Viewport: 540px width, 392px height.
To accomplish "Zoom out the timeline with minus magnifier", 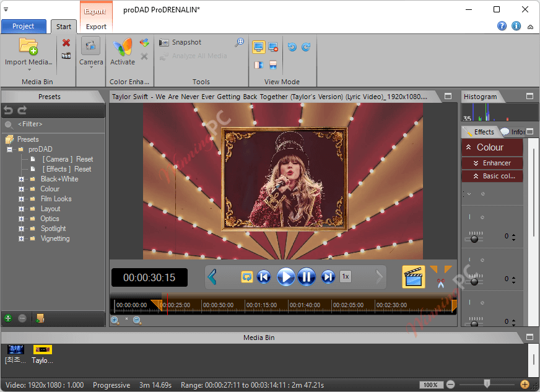I will 137,320.
